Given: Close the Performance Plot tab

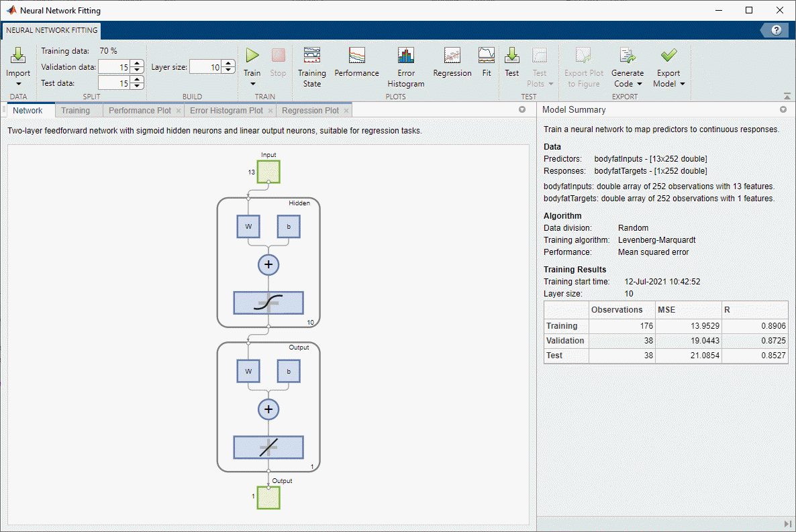Looking at the screenshot, I should [x=179, y=111].
